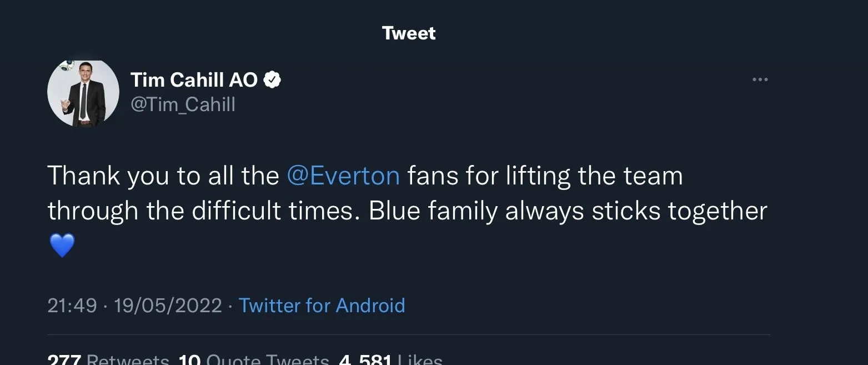The image size is (868, 365).
Task: Click the @Tim_Cahill handle
Action: click(x=183, y=104)
